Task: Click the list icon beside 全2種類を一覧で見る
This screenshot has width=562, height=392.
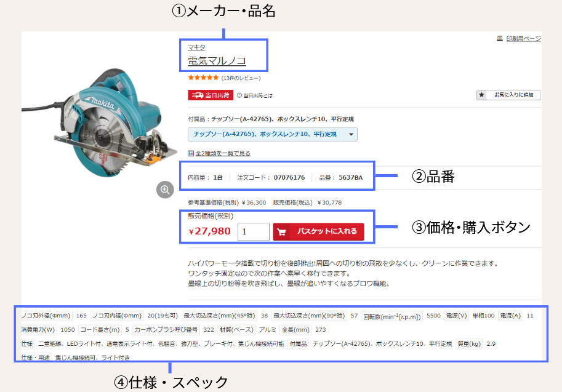Action: (x=191, y=153)
